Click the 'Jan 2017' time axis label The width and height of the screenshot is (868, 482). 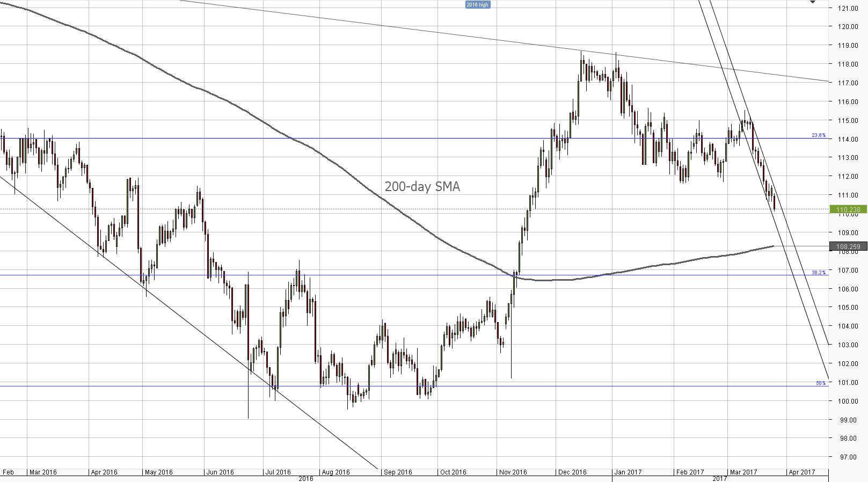pos(628,472)
